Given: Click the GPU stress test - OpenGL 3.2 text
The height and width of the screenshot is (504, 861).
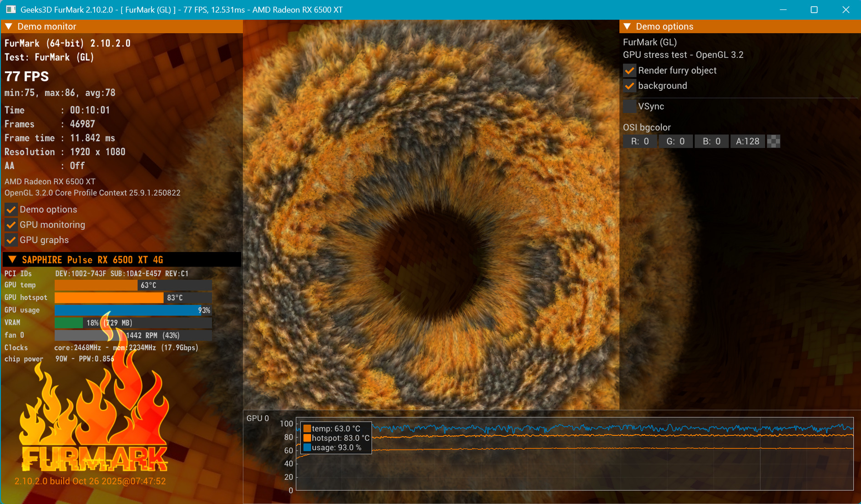Looking at the screenshot, I should pos(683,55).
